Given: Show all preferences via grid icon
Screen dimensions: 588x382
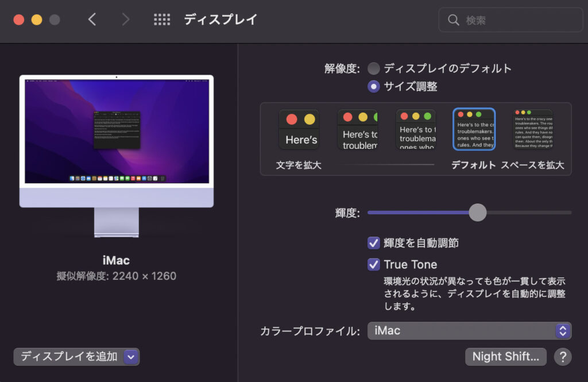Looking at the screenshot, I should pos(162,20).
